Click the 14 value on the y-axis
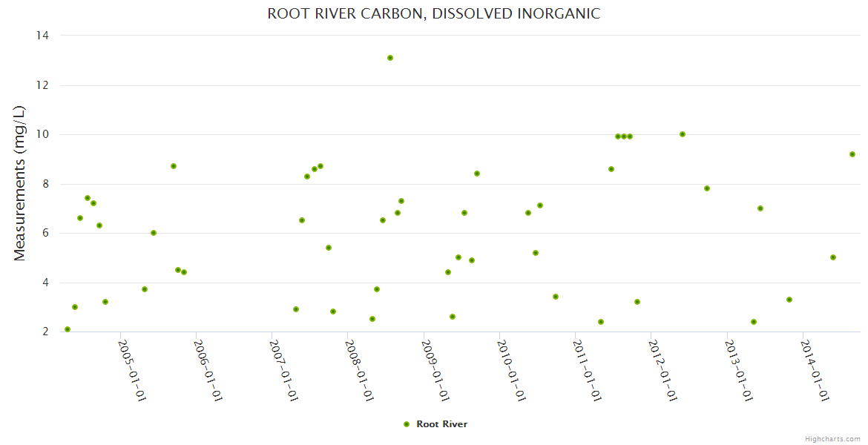The height and width of the screenshot is (445, 868). 42,35
